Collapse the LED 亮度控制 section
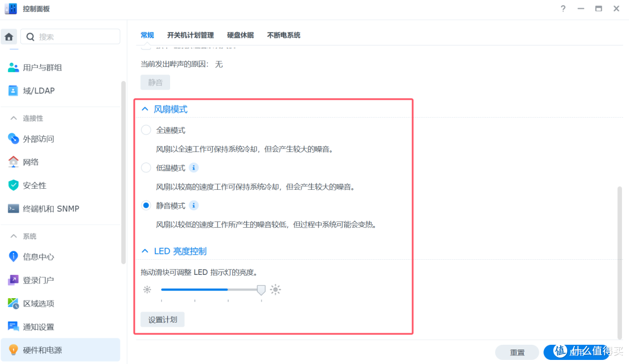The image size is (629, 364). tap(145, 250)
